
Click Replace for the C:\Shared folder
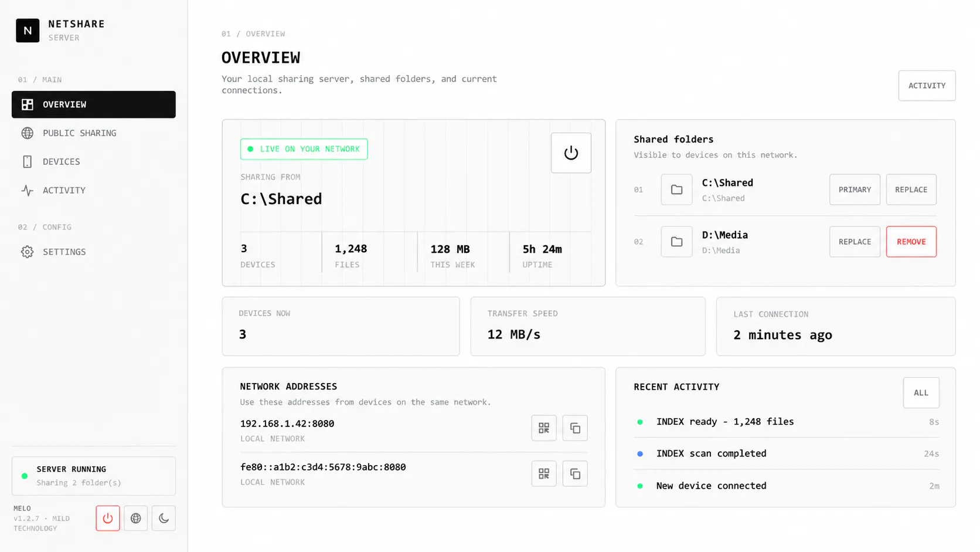coord(911,189)
